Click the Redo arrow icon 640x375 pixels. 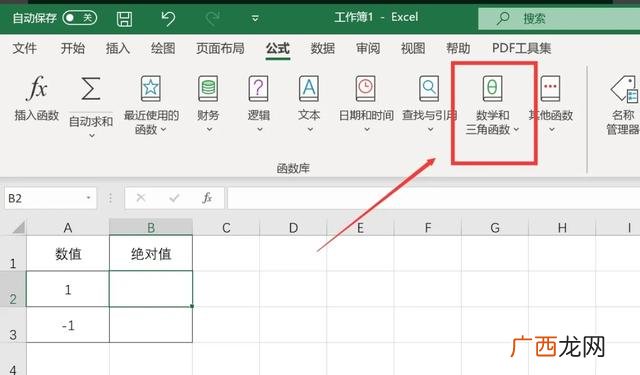213,18
